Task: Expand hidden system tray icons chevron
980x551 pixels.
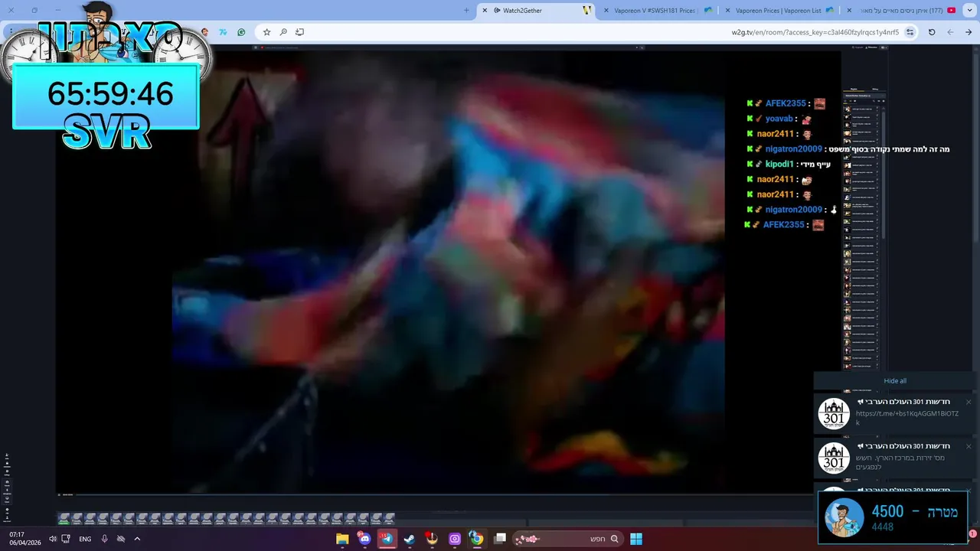Action: 137,539
